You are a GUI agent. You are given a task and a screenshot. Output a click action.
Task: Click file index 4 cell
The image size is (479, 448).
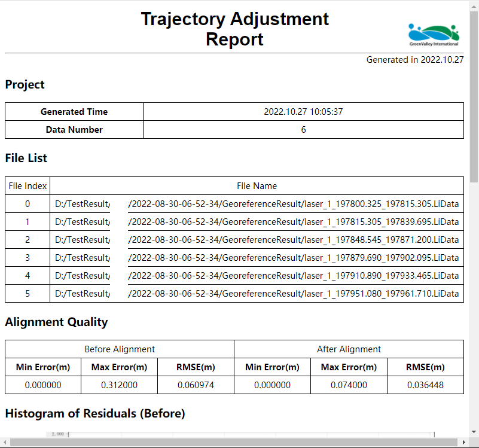[28, 276]
